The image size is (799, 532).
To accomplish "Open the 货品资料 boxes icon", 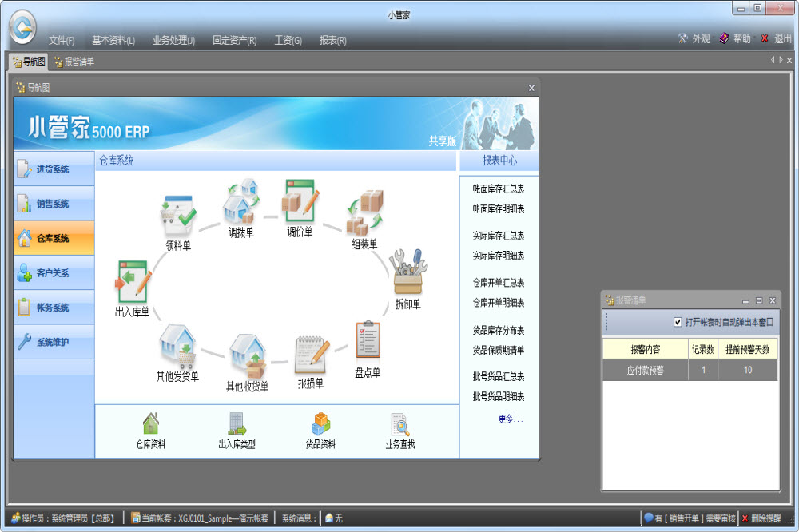I will coord(320,423).
